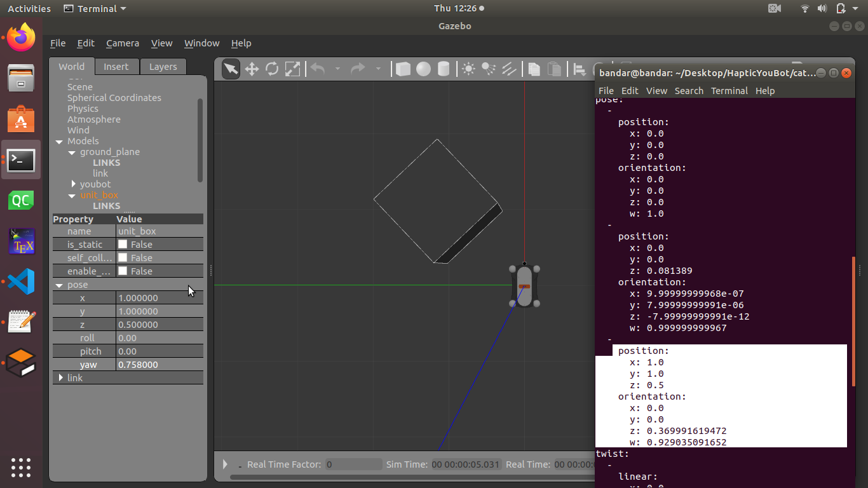
Task: Open terminal window Terminal menu
Action: coord(729,91)
